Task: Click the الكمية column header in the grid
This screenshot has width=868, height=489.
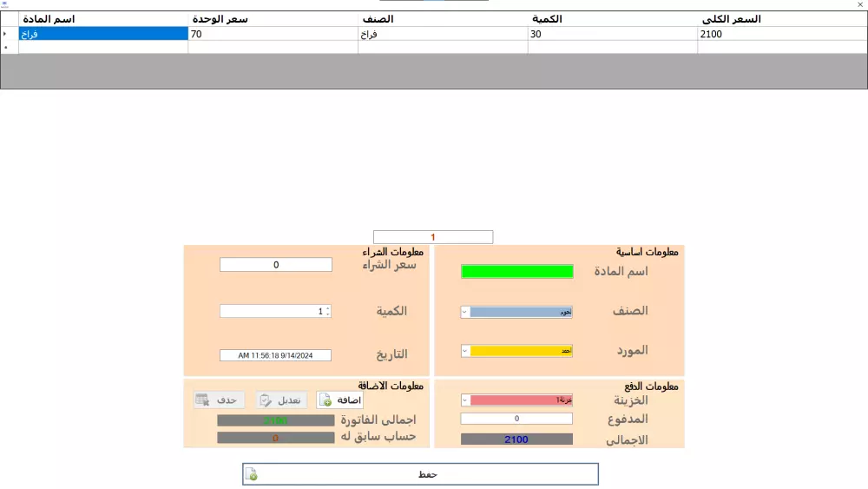Action: tap(613, 19)
